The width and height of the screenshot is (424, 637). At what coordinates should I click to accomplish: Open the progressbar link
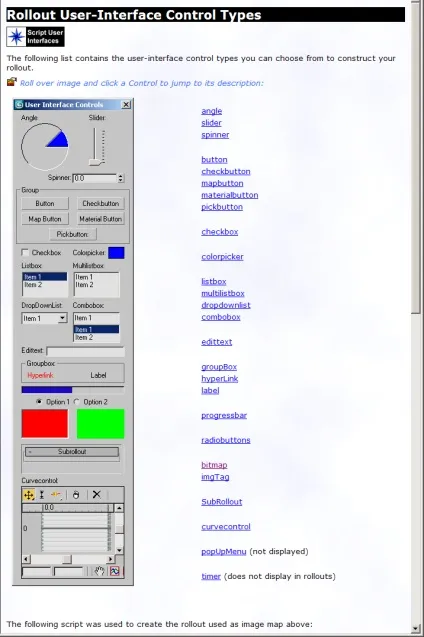(224, 415)
